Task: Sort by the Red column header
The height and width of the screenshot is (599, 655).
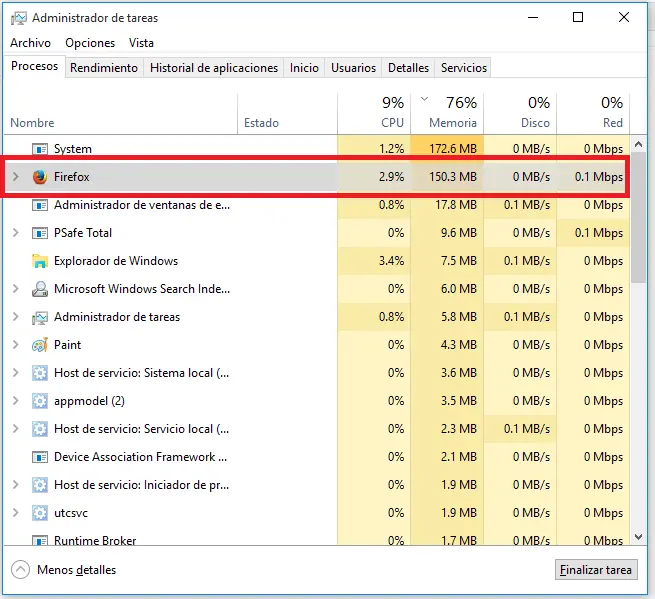Action: point(593,114)
